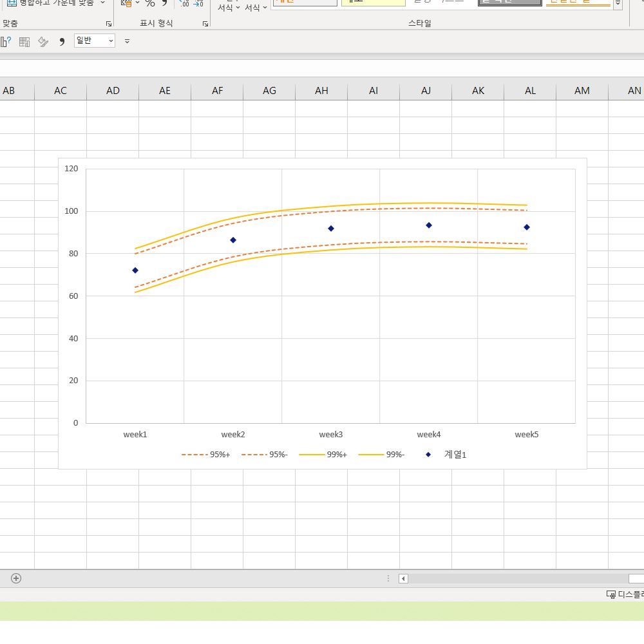The height and width of the screenshot is (644, 644).
Task: Click orange underlined linked cell style
Action: coord(578,3)
